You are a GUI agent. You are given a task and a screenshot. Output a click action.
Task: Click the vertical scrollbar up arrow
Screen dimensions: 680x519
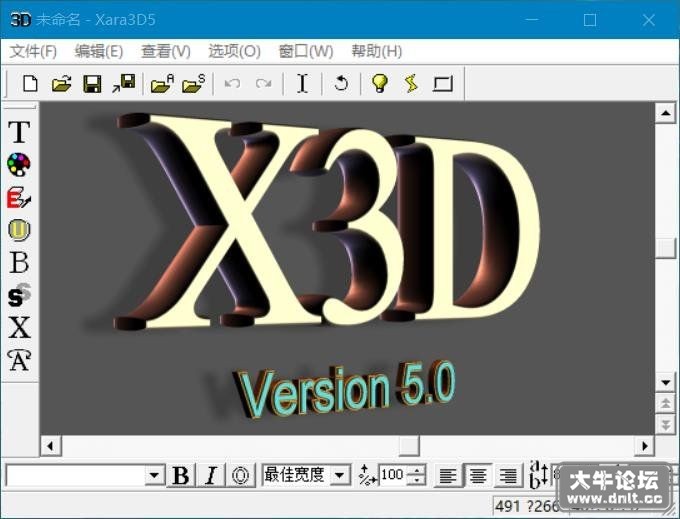click(666, 114)
